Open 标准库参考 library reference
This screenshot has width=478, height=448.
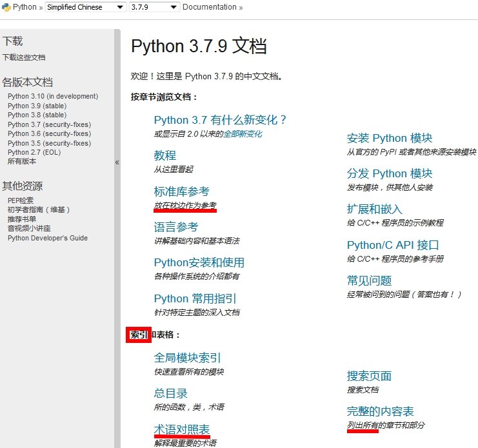[182, 191]
